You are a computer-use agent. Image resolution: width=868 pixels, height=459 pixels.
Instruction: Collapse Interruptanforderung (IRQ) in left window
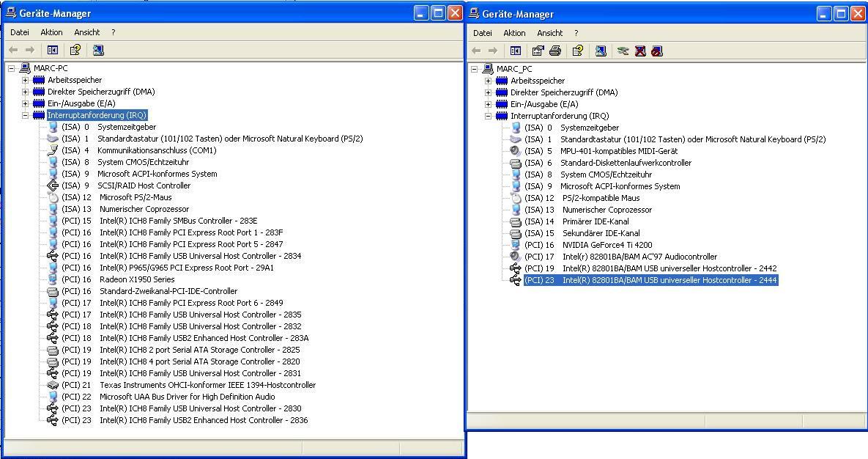coord(25,115)
